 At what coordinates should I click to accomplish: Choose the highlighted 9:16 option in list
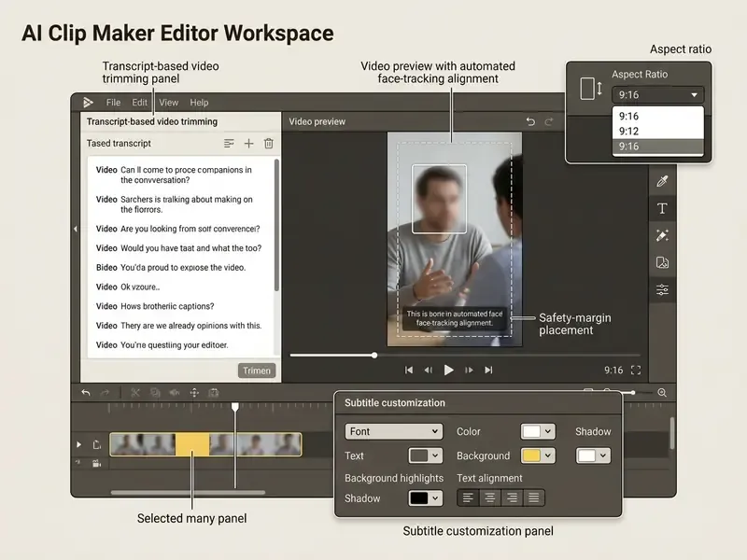tap(657, 147)
